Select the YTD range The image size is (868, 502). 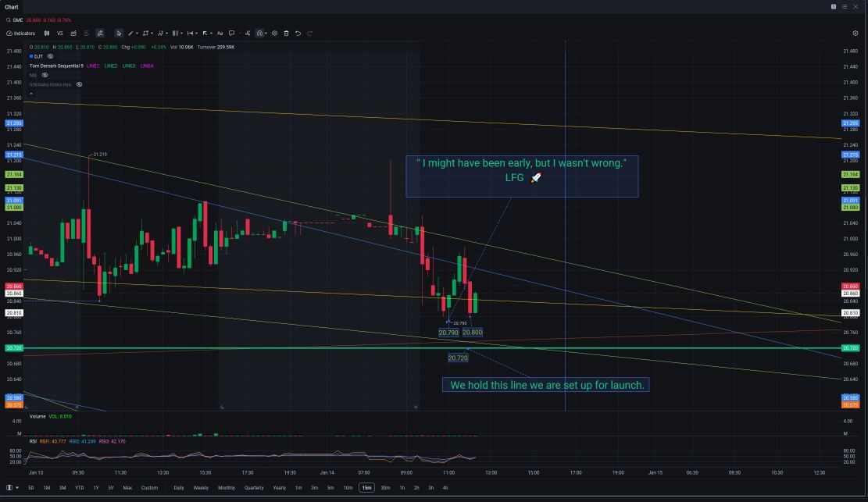(x=79, y=488)
